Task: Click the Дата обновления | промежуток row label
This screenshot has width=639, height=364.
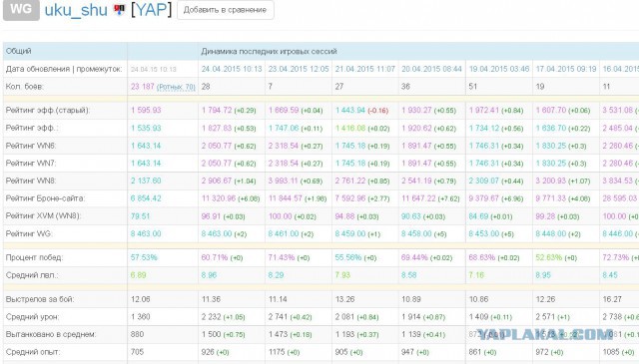Action: point(64,69)
